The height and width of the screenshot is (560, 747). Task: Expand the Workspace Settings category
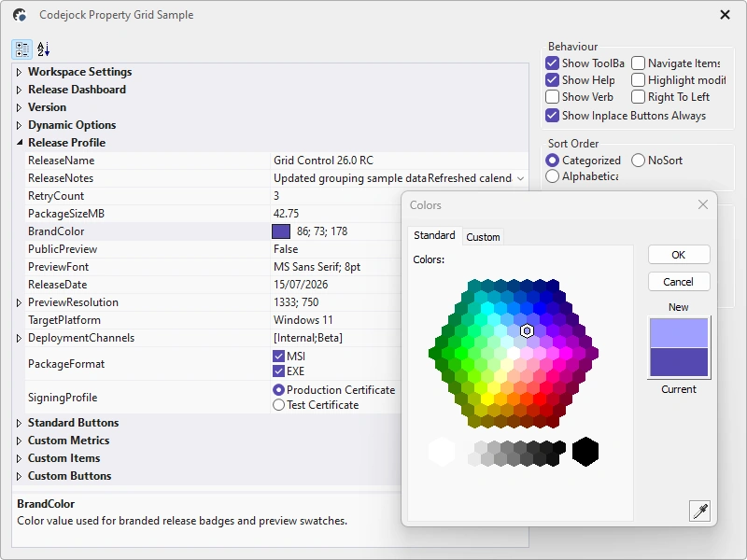pos(19,72)
